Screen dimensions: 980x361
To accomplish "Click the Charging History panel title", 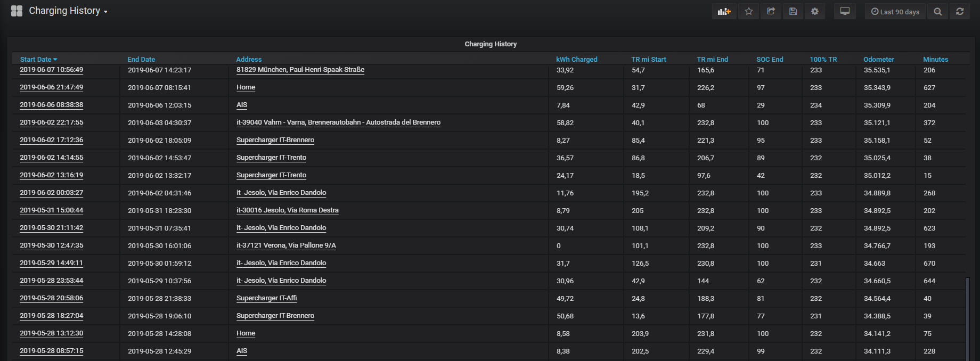I will (491, 44).
